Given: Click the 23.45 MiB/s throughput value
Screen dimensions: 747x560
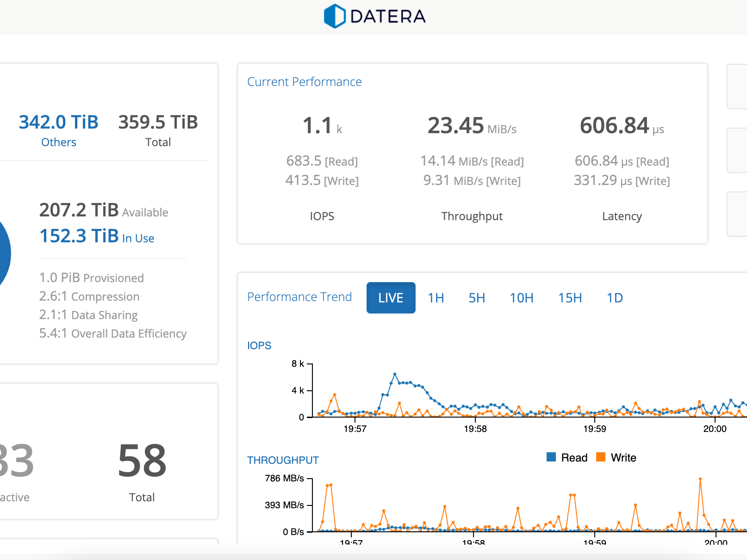Looking at the screenshot, I should click(472, 126).
